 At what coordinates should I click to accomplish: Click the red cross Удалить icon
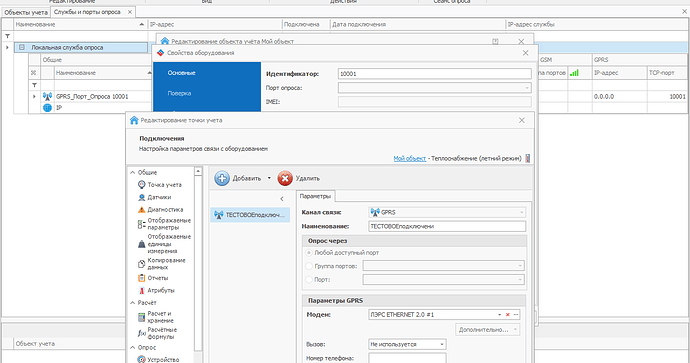pos(285,178)
